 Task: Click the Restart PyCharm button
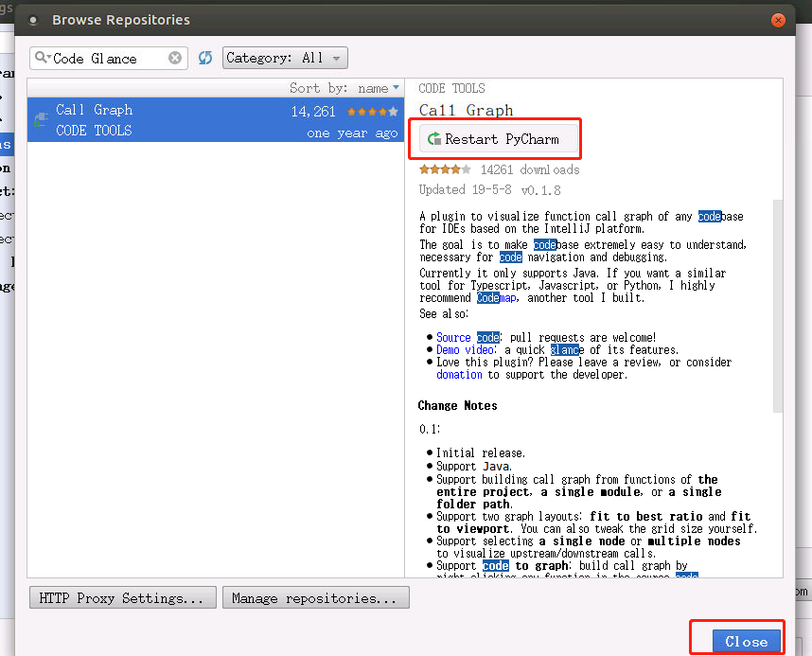tap(498, 139)
